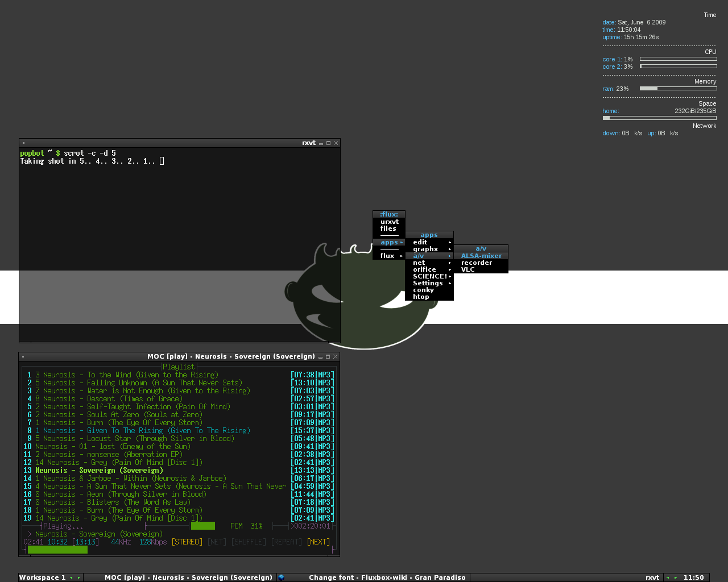Viewport: 728px width, 582px height.
Task: Select playlist track Neurosis & Jarboe - Within
Action: (179, 478)
